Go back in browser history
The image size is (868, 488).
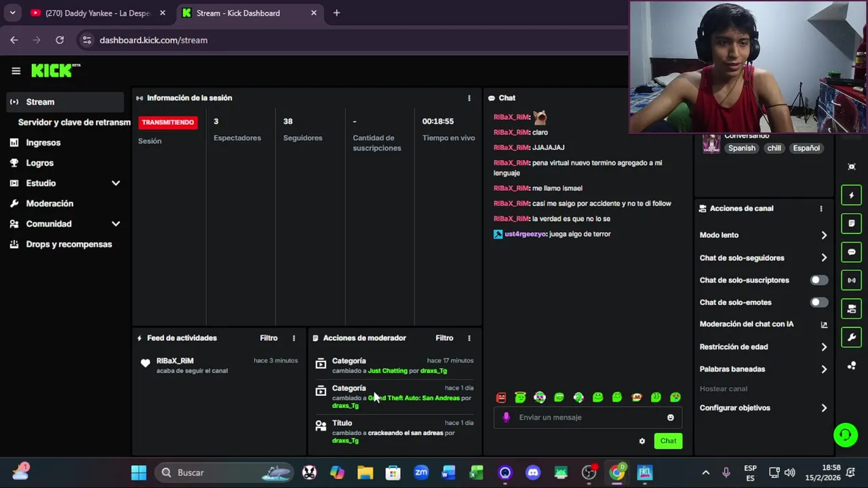[14, 40]
